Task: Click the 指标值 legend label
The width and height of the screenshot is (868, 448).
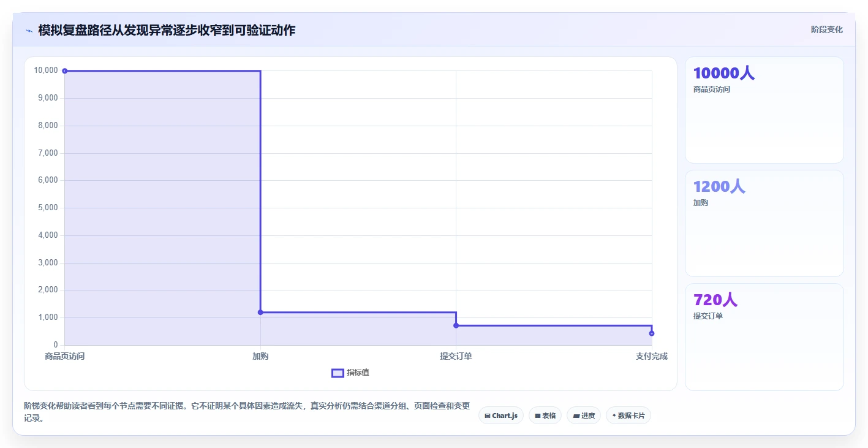Action: [358, 373]
